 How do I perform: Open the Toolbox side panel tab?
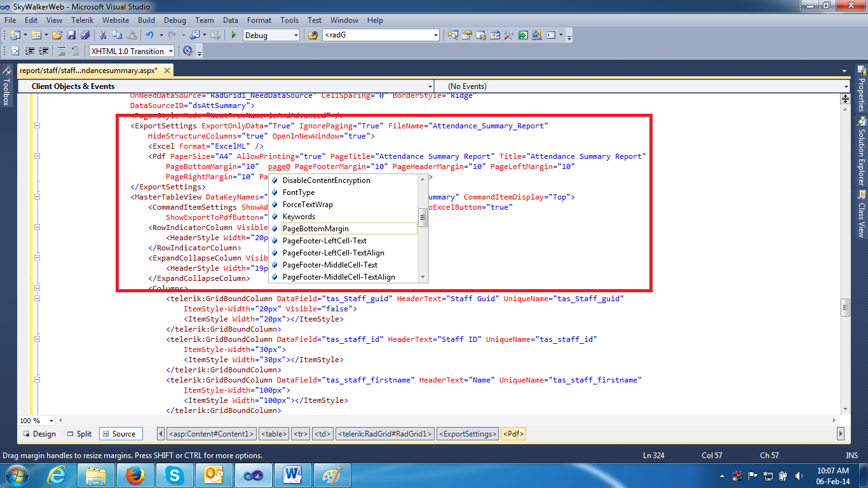6,86
